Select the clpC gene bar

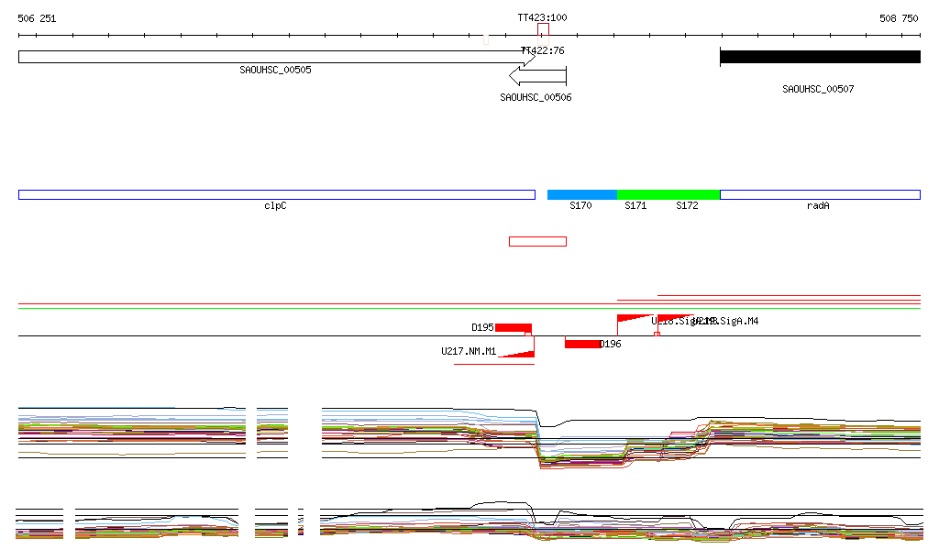point(276,194)
